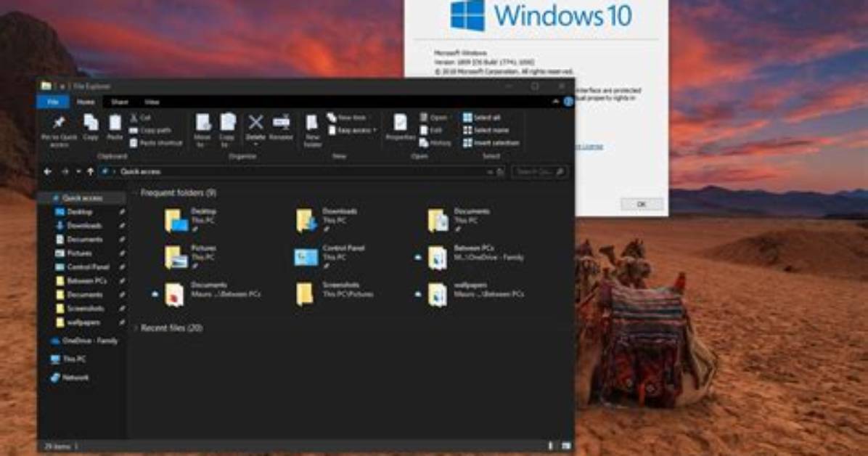Screen dimensions: 868x456
Task: Select the Pictures frequent folder tile
Action: click(x=191, y=257)
